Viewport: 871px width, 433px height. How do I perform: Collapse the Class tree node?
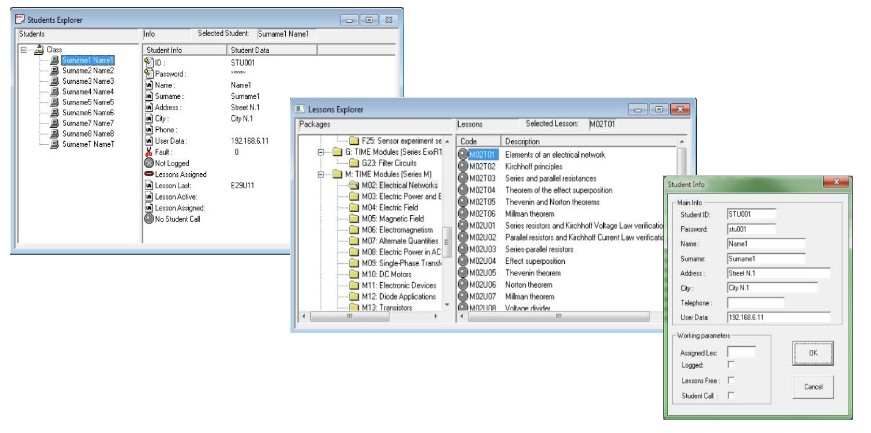click(25, 49)
